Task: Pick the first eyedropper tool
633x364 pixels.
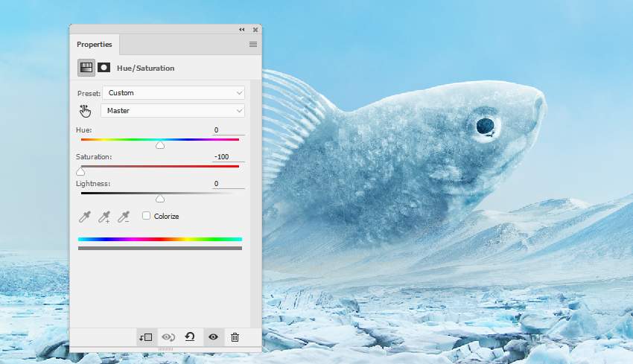Action: click(x=86, y=217)
